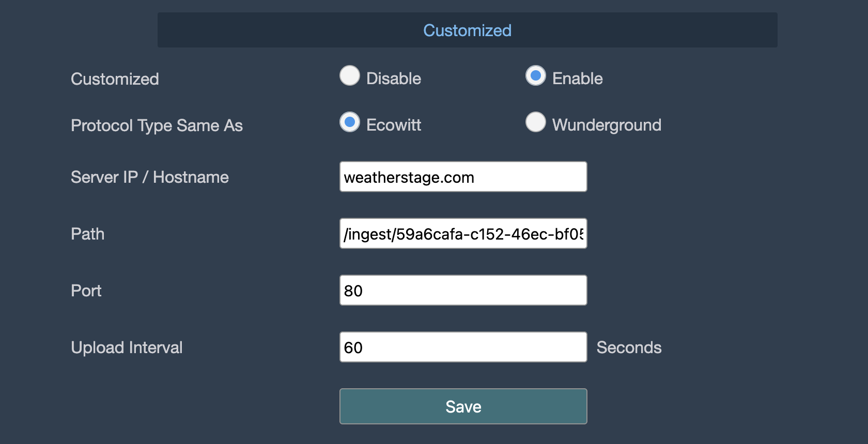Click the Save button
This screenshot has width=868, height=444.
click(x=463, y=406)
